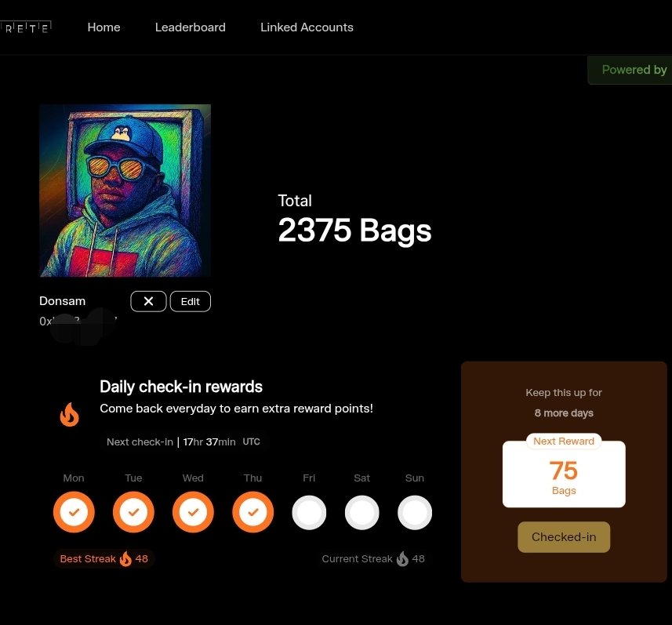Select the empty Friday check-in circle
Image resolution: width=672 pixels, height=625 pixels.
[x=309, y=512]
